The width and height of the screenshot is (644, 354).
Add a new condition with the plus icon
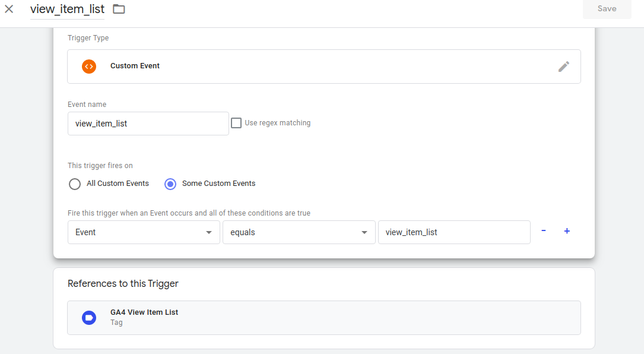tap(567, 231)
